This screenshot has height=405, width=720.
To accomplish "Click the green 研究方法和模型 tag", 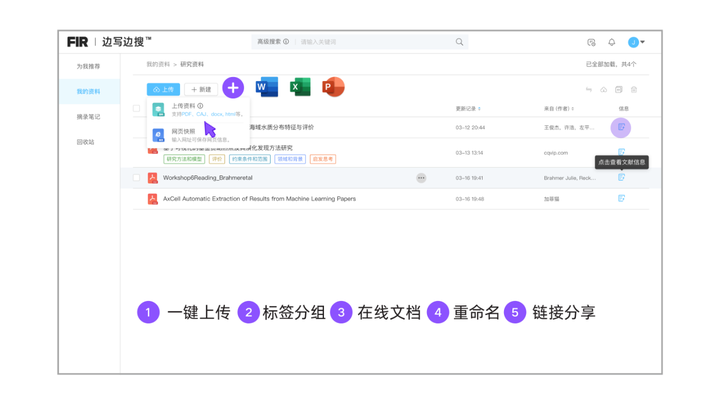I will (x=184, y=159).
